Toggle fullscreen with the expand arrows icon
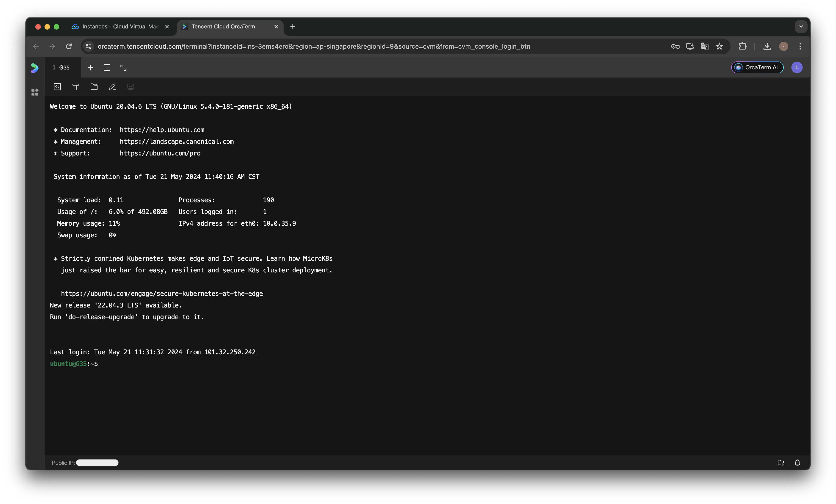 click(123, 68)
